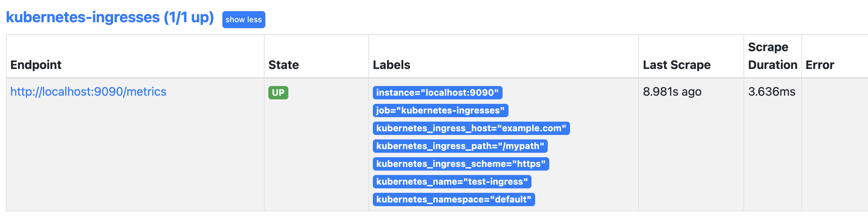Select the kubernetes_ingress_path="/mypath" label
This screenshot has width=868, height=221.
pos(460,146)
